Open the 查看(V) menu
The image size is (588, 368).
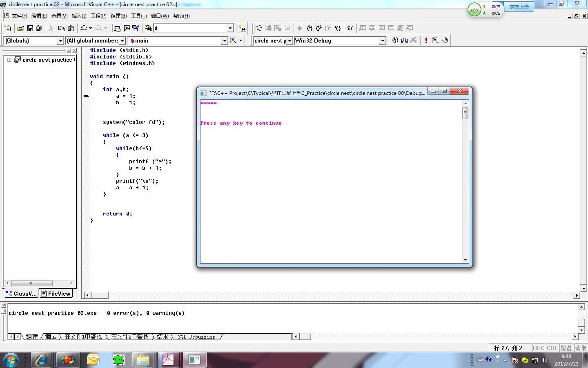click(x=59, y=16)
